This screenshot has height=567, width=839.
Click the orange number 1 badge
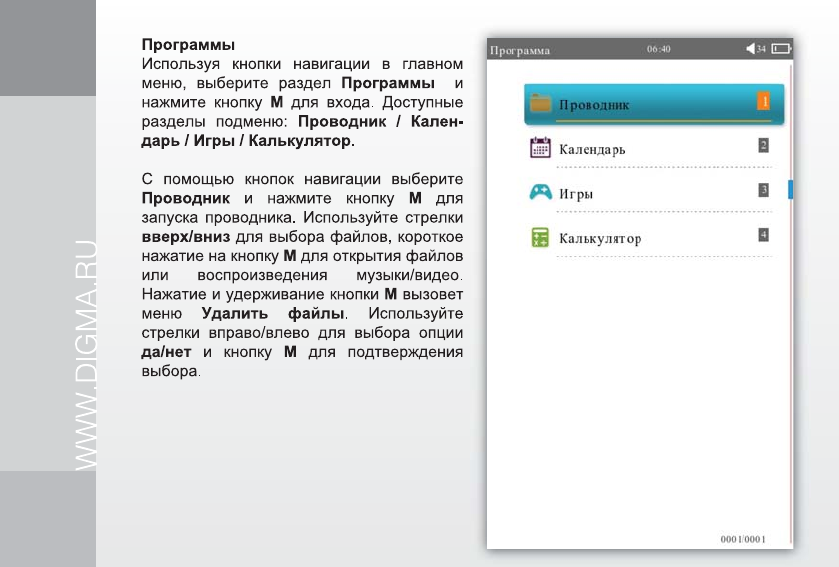pos(764,101)
